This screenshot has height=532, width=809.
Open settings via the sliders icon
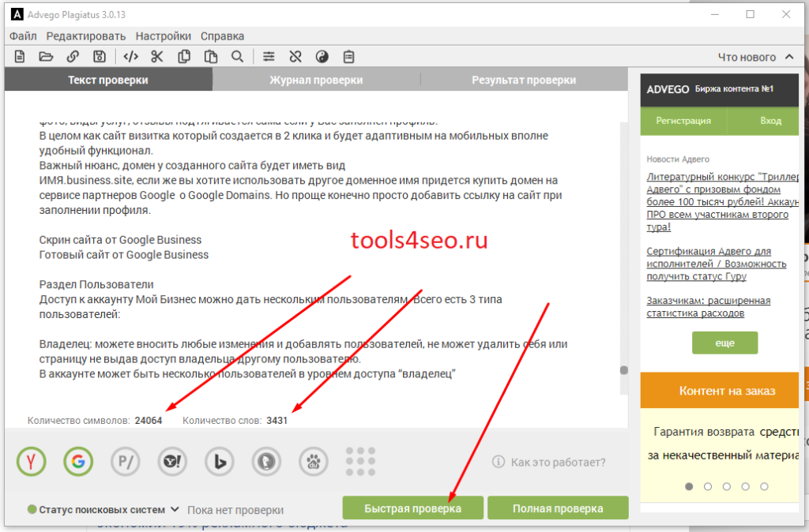[x=269, y=57]
